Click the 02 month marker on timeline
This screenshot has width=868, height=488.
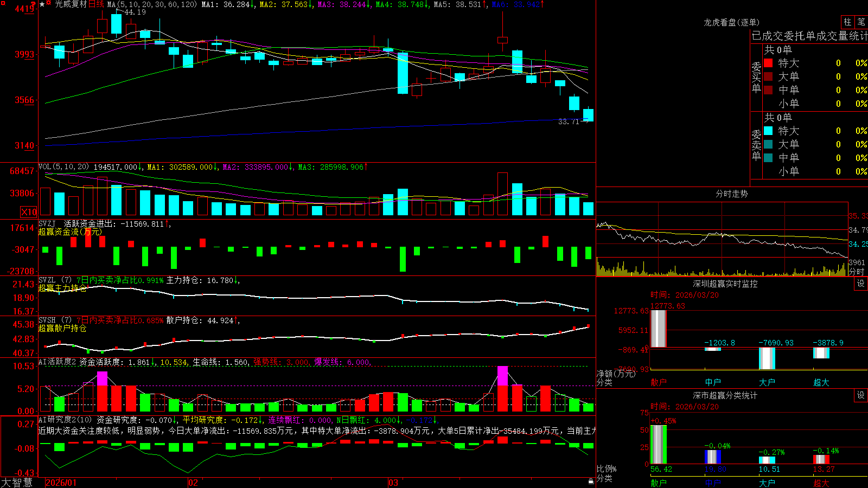pyautogui.click(x=193, y=483)
